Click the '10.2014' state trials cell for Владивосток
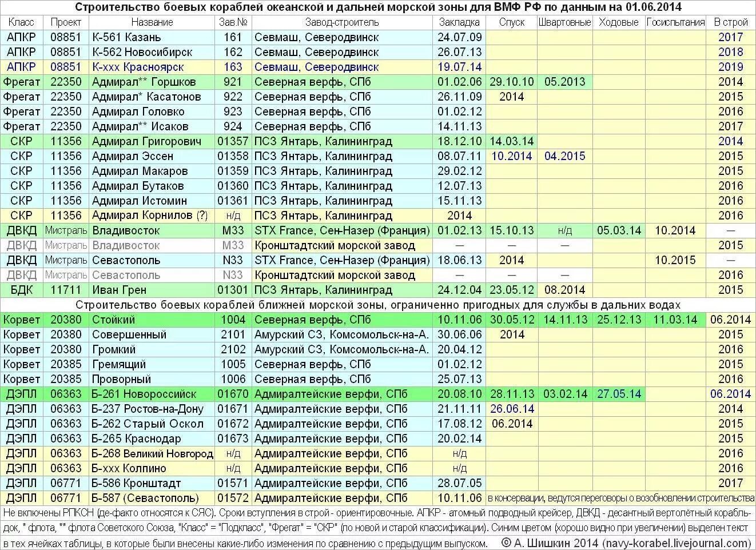The image size is (756, 550). pos(675,230)
